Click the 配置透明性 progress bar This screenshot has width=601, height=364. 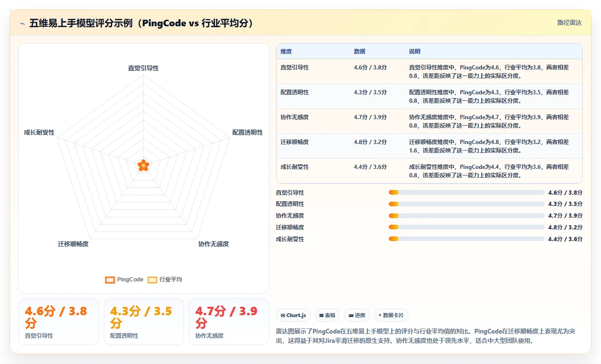(x=467, y=204)
